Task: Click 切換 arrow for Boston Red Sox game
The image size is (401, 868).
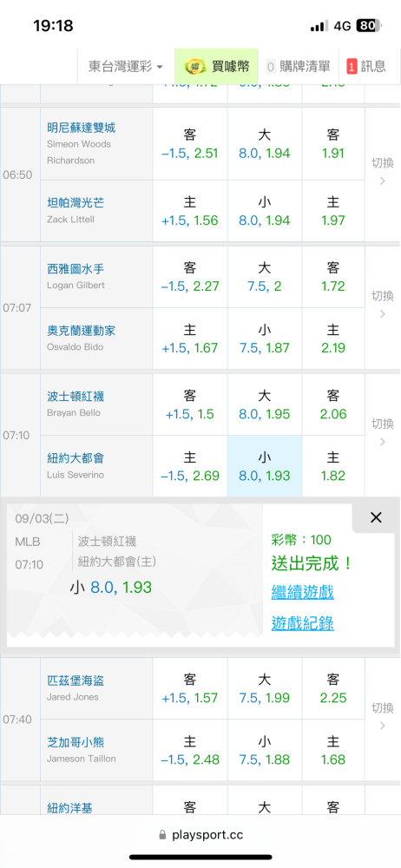Action: click(x=382, y=432)
